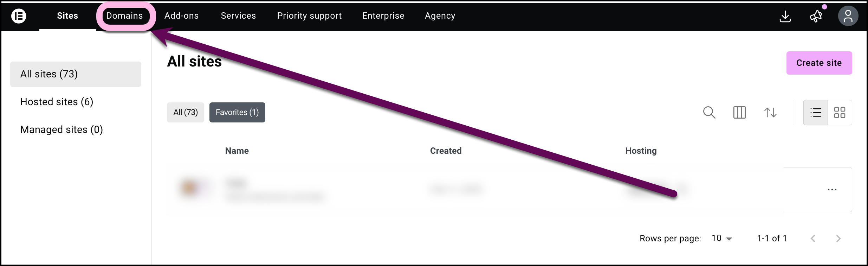Image resolution: width=868 pixels, height=266 pixels.
Task: Switch to the Add-ons tab
Action: click(x=181, y=15)
